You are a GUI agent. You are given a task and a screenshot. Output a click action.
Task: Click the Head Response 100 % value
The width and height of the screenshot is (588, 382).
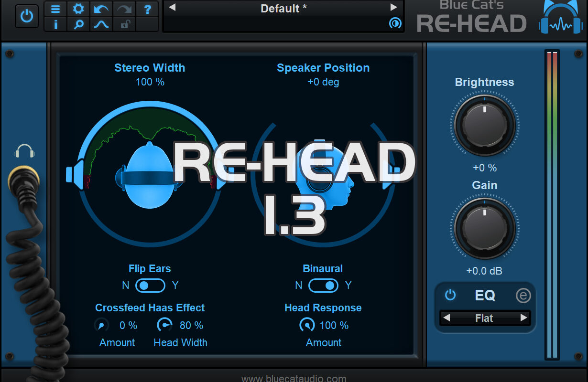click(x=334, y=326)
